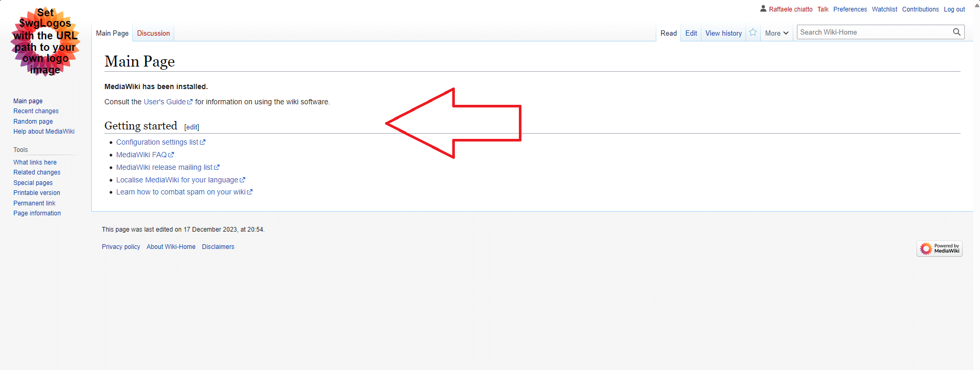Open the View history tab
Screen dimensions: 980x370
coord(723,33)
